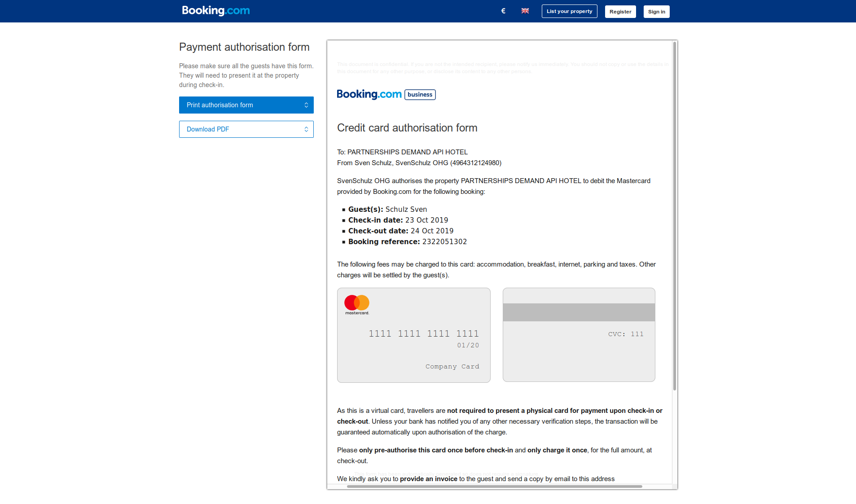Click the List your property button

click(569, 11)
